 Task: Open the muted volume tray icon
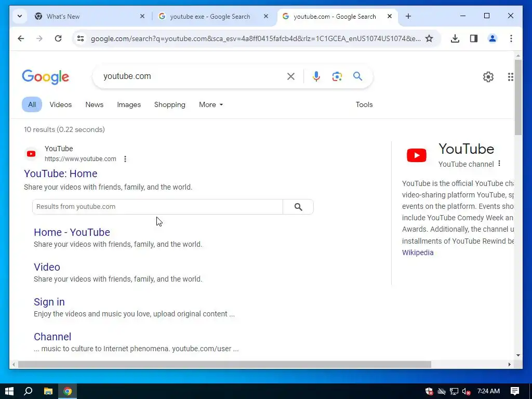coord(466,392)
